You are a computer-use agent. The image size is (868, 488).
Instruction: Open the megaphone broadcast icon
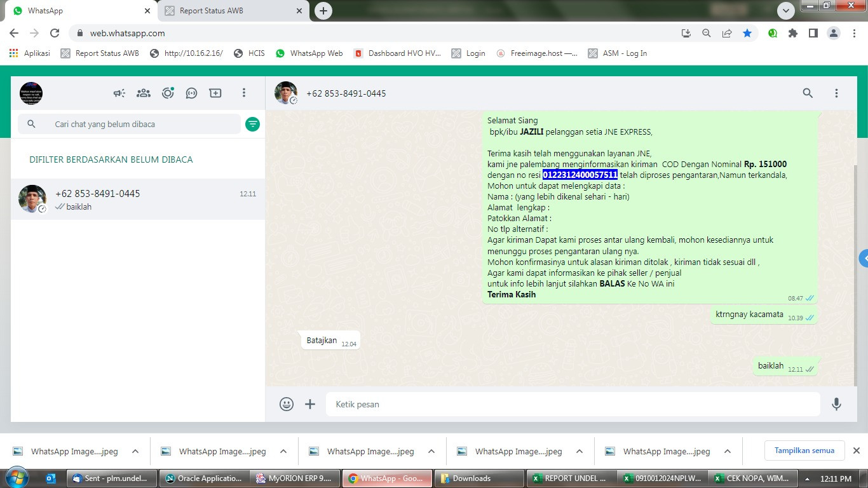(119, 93)
